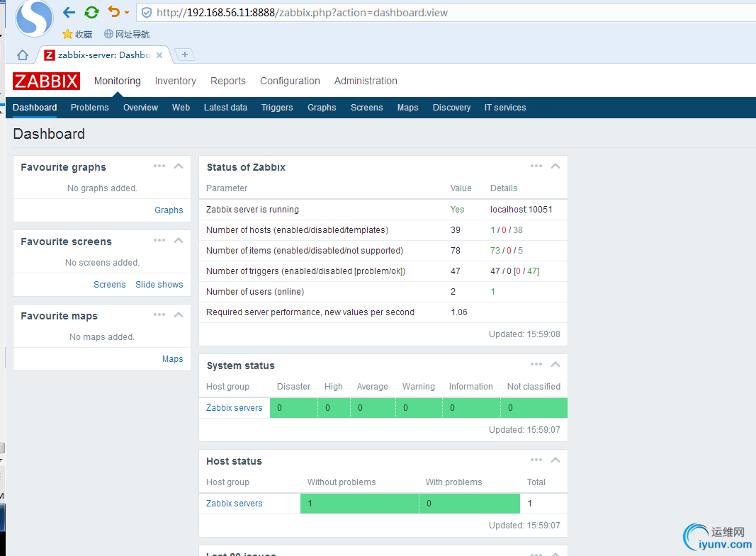
Task: Open dropdown arrow beside undo icon
Action: pyautogui.click(x=127, y=13)
